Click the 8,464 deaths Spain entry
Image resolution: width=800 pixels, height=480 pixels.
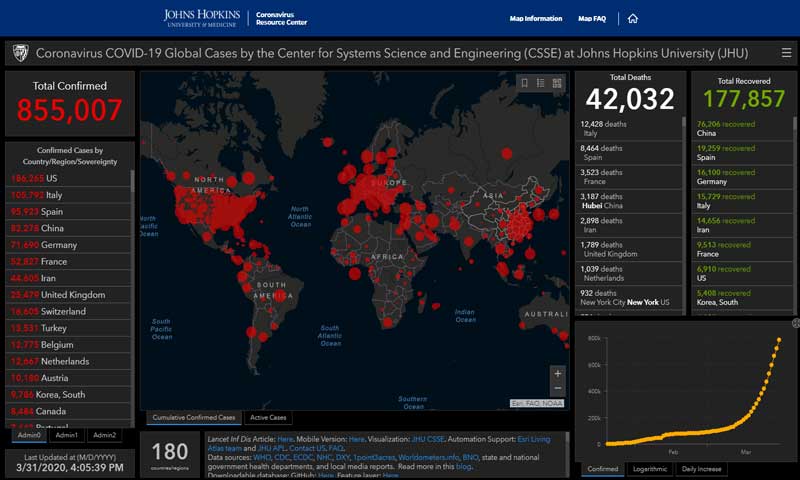click(x=629, y=153)
